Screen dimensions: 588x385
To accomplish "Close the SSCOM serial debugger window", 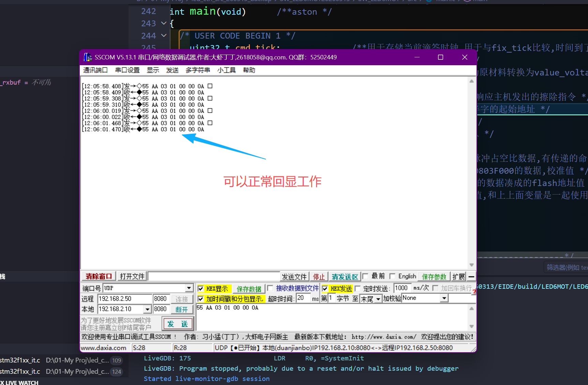I will 464,57.
